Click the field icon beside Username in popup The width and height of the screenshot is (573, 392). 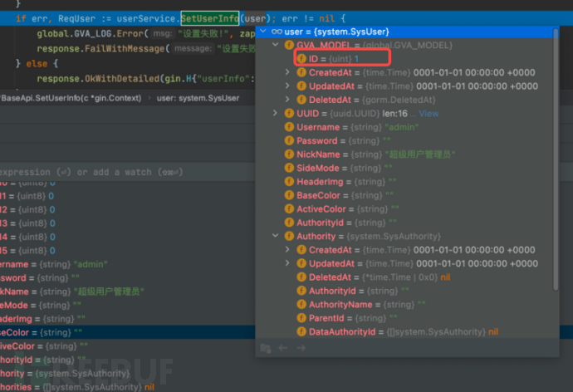(x=290, y=127)
